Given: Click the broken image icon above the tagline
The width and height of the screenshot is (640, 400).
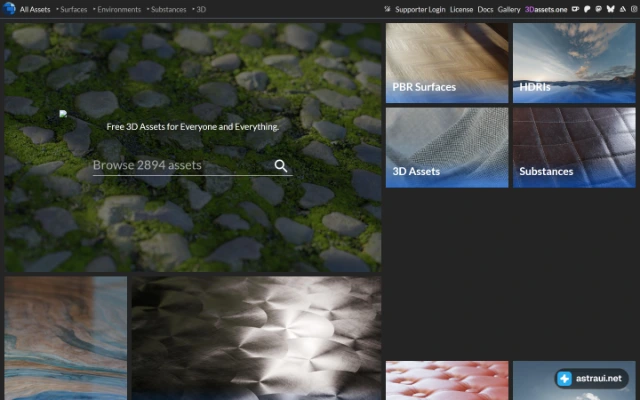Looking at the screenshot, I should [x=63, y=114].
